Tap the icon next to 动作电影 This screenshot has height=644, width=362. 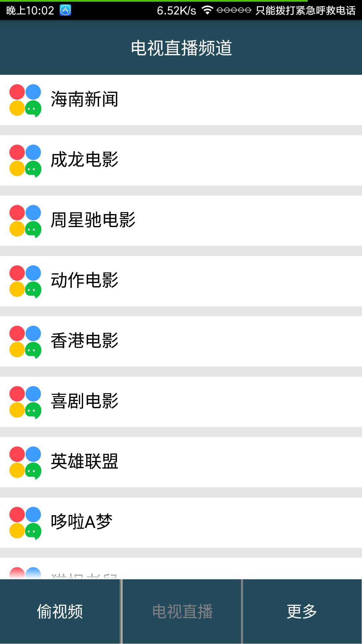coord(25,281)
